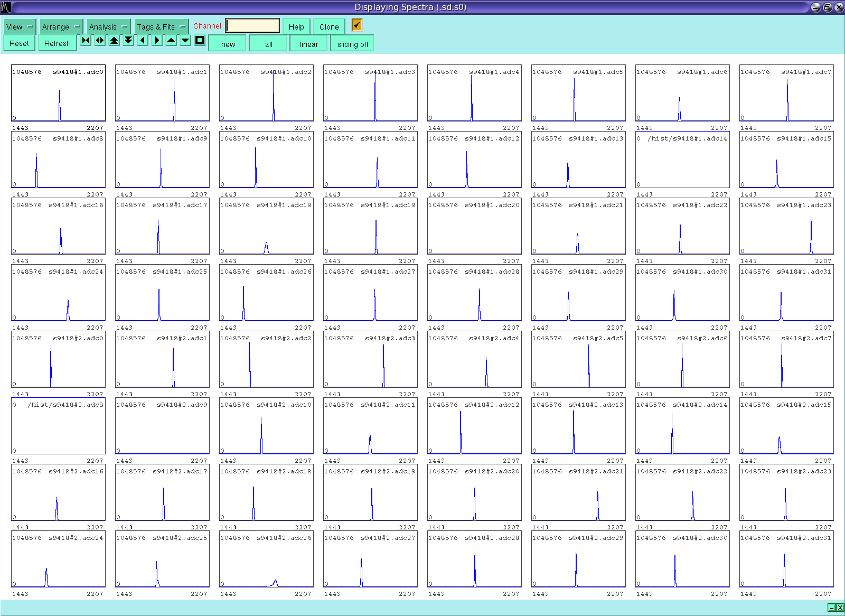845x616 pixels.
Task: Click the s9418#1.adc29 title text
Action: [x=596, y=272]
